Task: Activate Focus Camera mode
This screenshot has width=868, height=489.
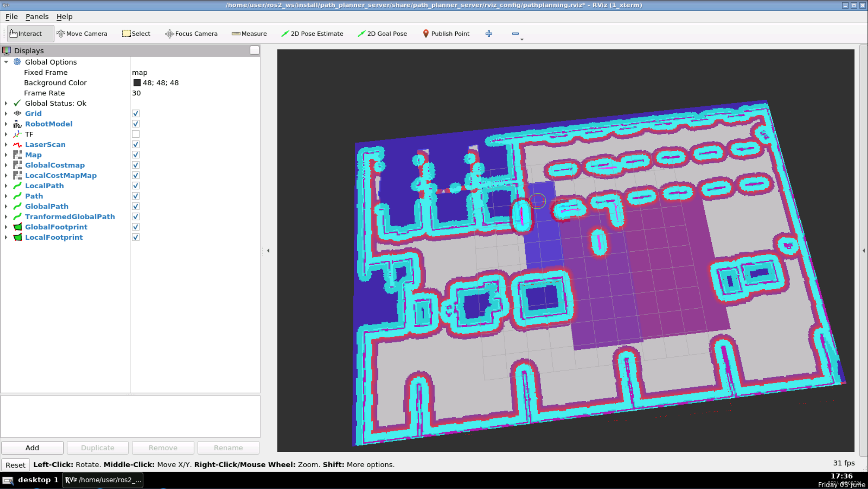Action: 191,34
